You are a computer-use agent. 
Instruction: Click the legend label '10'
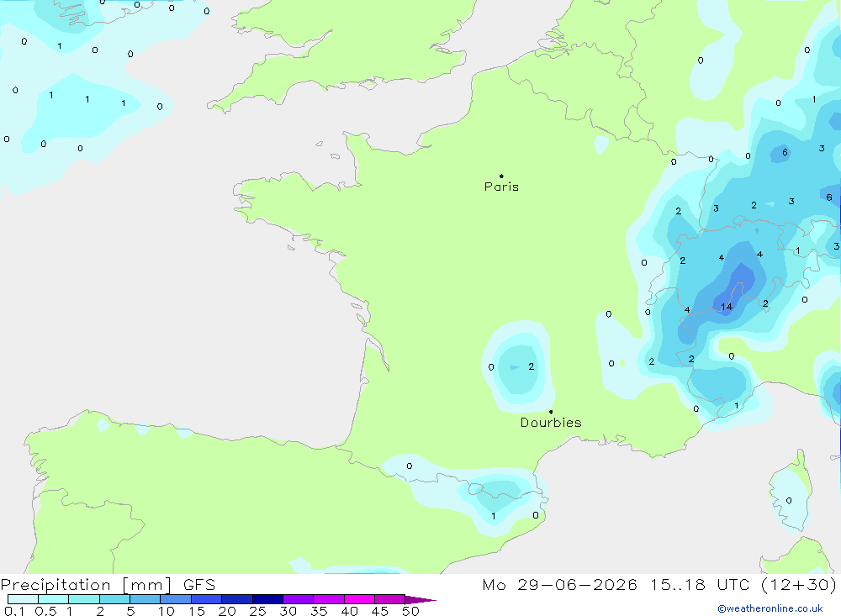pyautogui.click(x=166, y=611)
